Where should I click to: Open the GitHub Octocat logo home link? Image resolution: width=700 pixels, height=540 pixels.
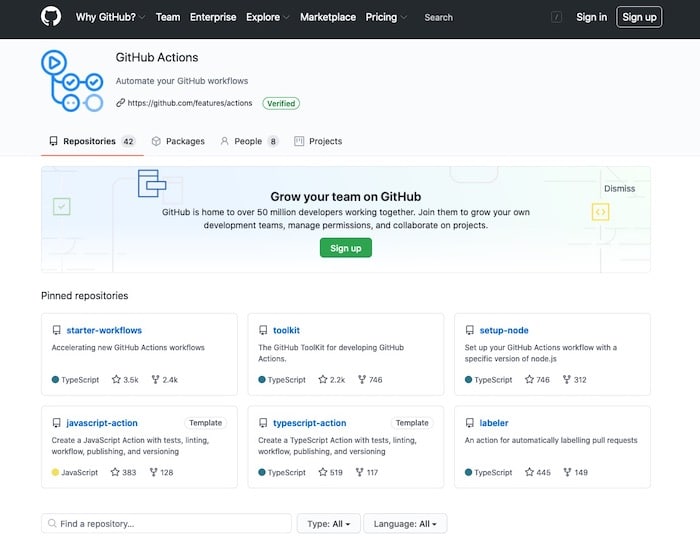click(51, 17)
